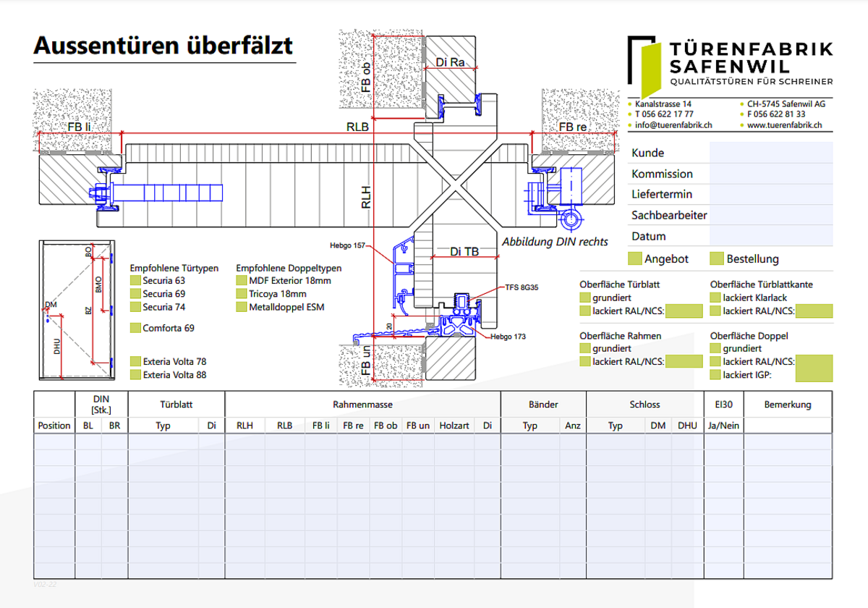The height and width of the screenshot is (608, 868).
Task: Click the phone number T 056 622 17 77
Action: click(664, 114)
